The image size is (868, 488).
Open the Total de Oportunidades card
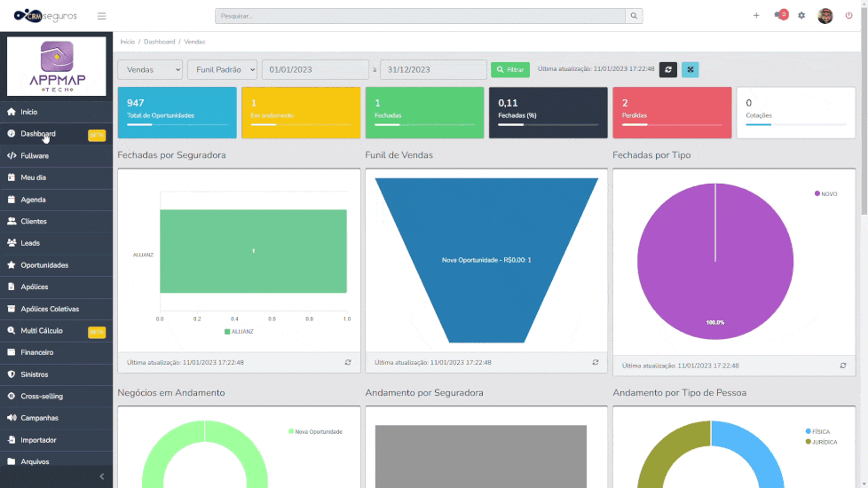coord(178,113)
